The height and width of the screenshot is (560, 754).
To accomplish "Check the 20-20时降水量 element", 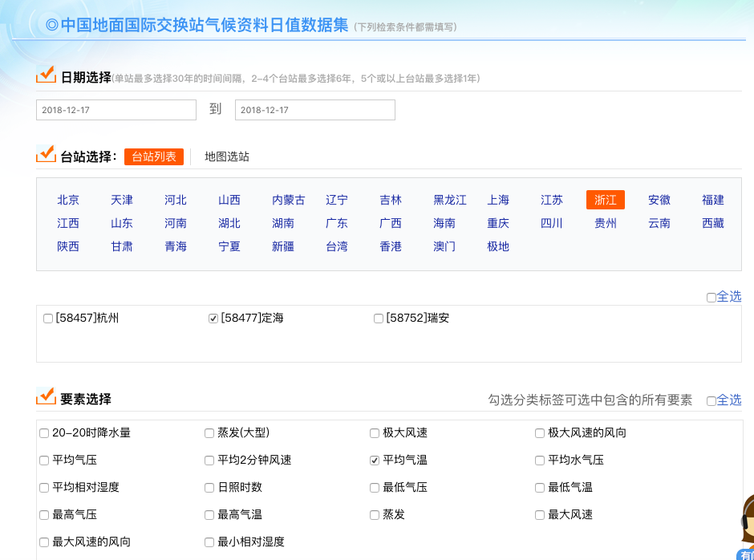I will 43,432.
